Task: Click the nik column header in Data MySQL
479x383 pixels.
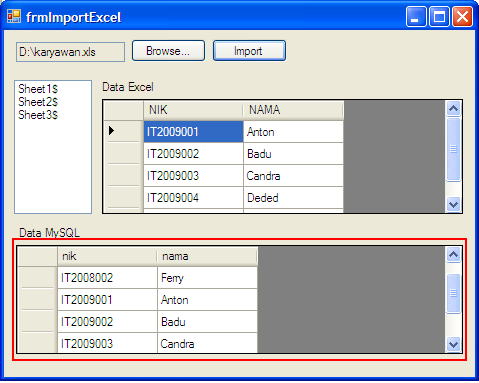Action: point(107,256)
